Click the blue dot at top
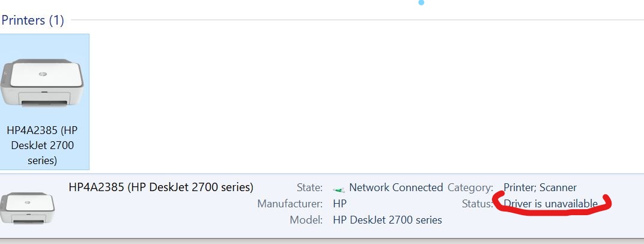Screen dimensions: 644x244 pos(421,3)
